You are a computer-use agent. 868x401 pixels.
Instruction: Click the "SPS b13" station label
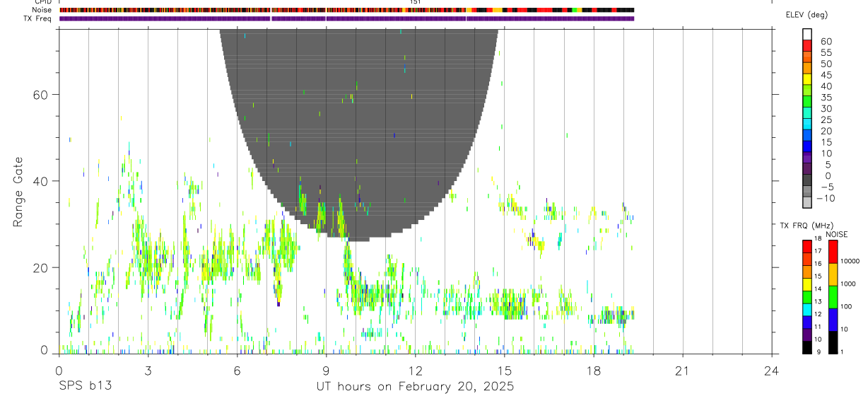coord(85,387)
